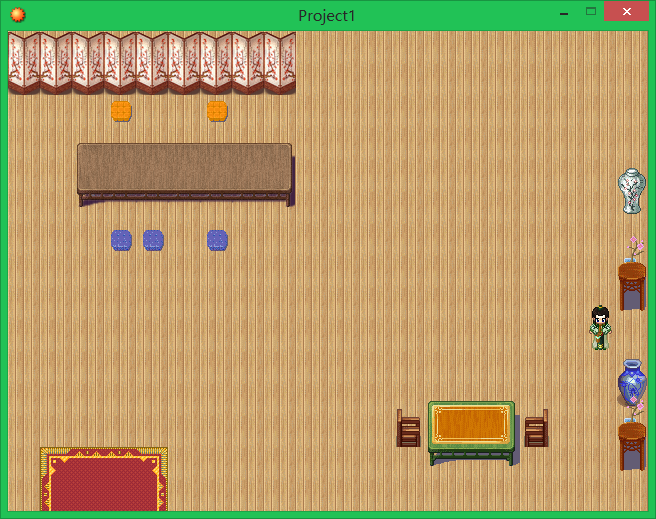Select the blue porcelain vase
Image resolution: width=656 pixels, height=519 pixels.
click(x=632, y=382)
